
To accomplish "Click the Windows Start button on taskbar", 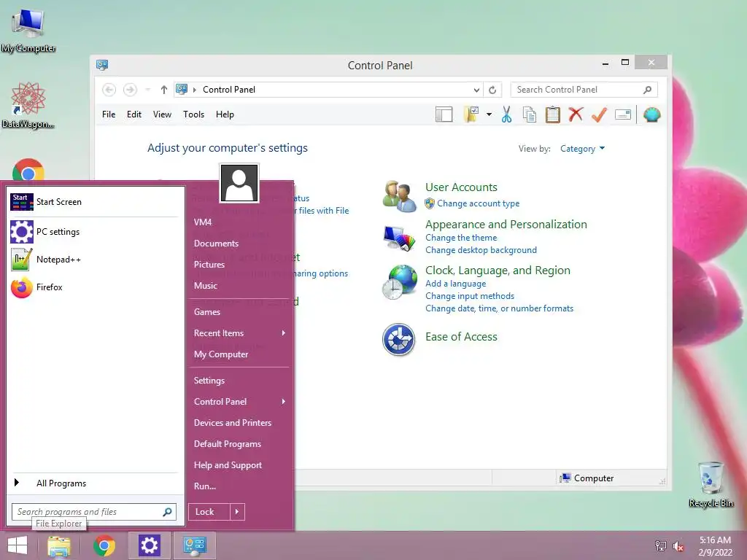I will tap(18, 545).
